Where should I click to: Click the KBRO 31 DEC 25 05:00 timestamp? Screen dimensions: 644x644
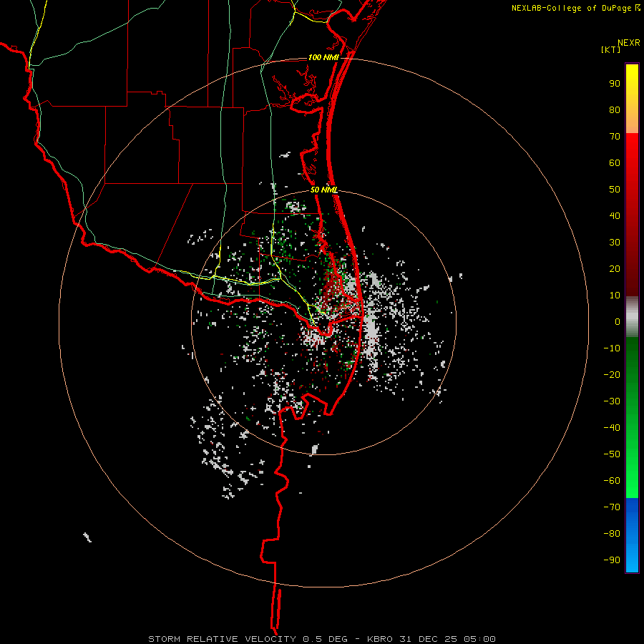(431, 639)
